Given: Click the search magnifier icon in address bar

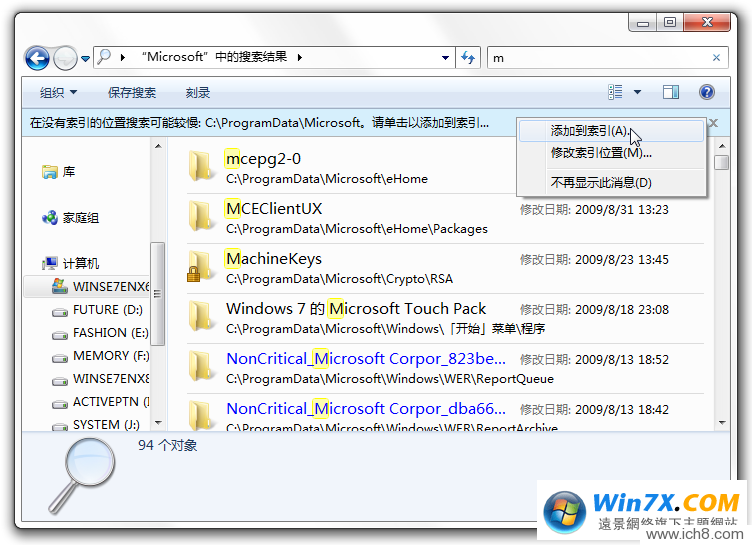Looking at the screenshot, I should 104,57.
